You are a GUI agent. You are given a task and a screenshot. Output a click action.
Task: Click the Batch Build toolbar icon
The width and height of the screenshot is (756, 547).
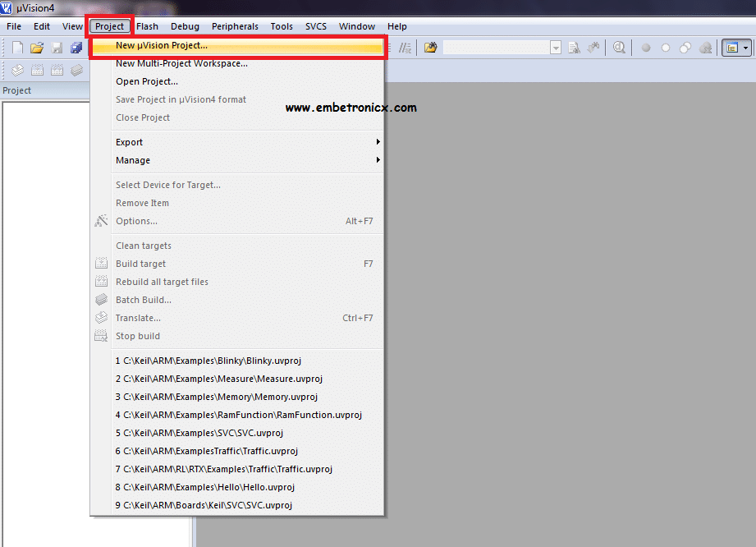76,71
